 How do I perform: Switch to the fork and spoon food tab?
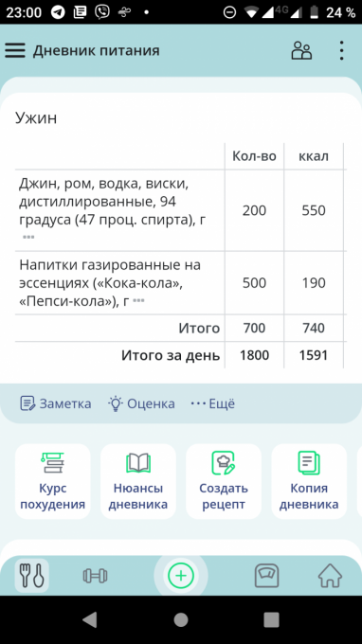32,576
